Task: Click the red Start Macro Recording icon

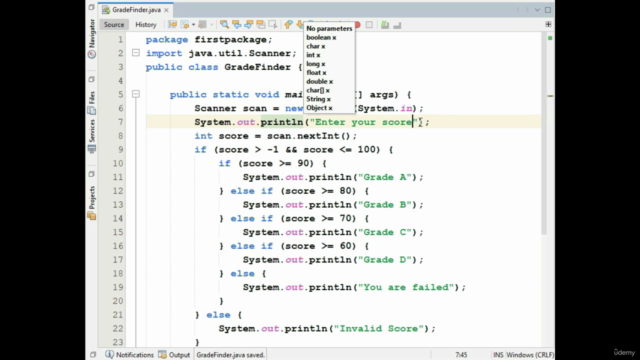Action: (358, 25)
